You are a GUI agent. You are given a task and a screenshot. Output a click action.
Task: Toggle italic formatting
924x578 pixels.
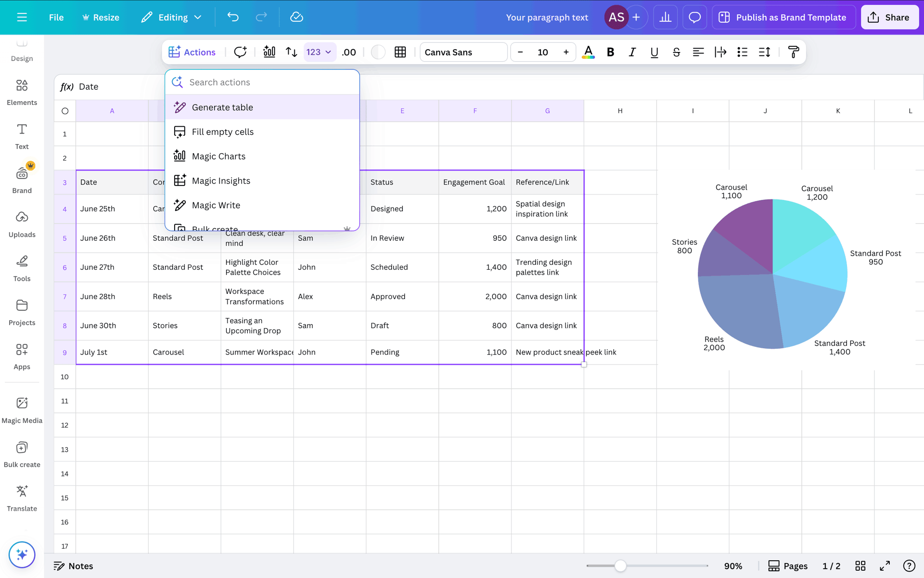(632, 52)
